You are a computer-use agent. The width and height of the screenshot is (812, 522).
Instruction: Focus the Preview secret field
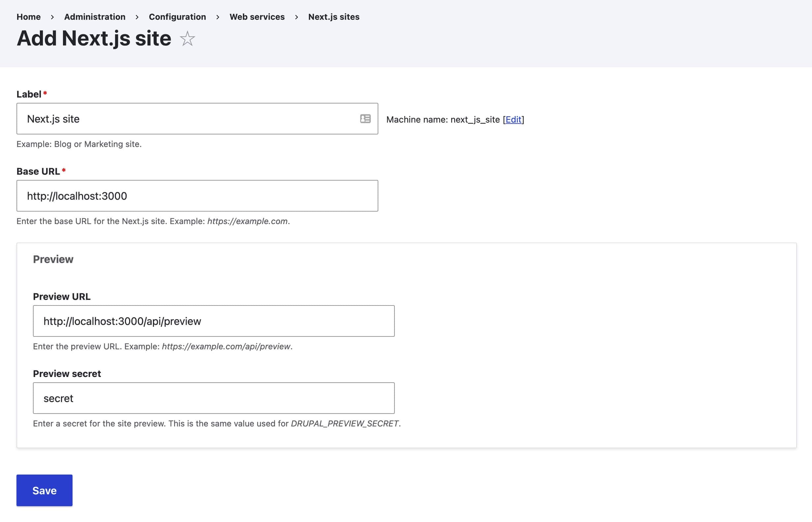[x=214, y=398]
